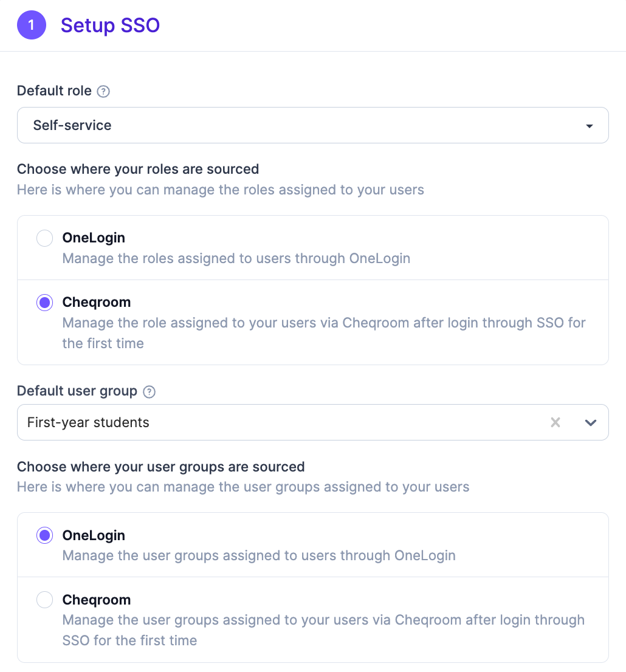This screenshot has height=672, width=626.
Task: Click the step 1 number badge
Action: click(32, 26)
